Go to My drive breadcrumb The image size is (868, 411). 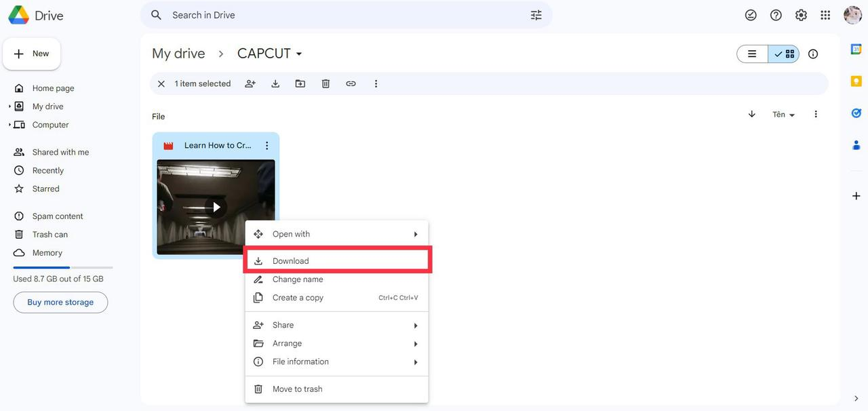pos(178,54)
